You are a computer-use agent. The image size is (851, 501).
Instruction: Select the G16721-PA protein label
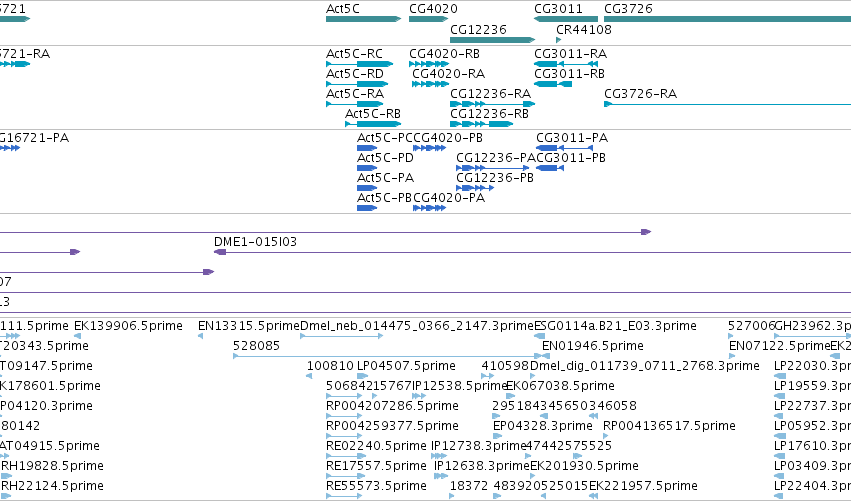click(34, 138)
